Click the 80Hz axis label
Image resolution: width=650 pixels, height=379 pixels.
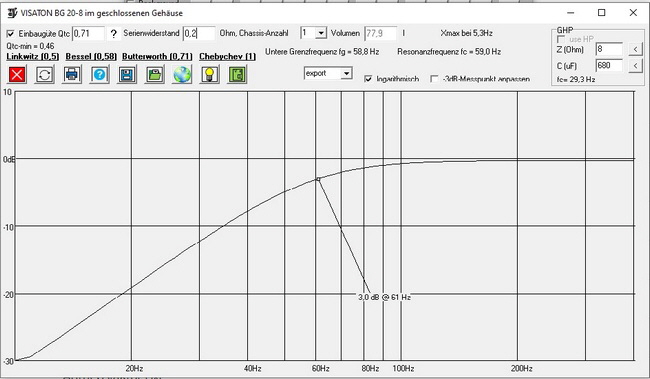(x=370, y=368)
